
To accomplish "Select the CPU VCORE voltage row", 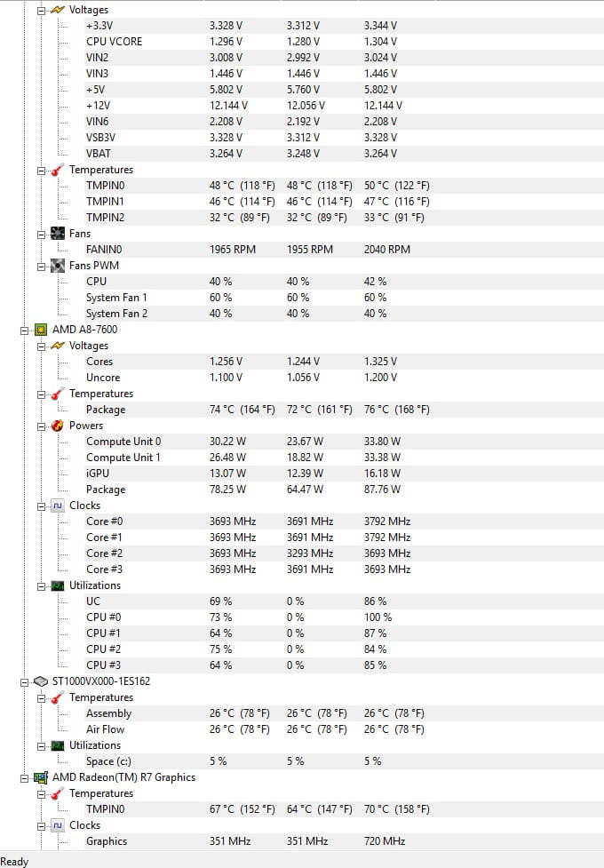I will (x=114, y=42).
